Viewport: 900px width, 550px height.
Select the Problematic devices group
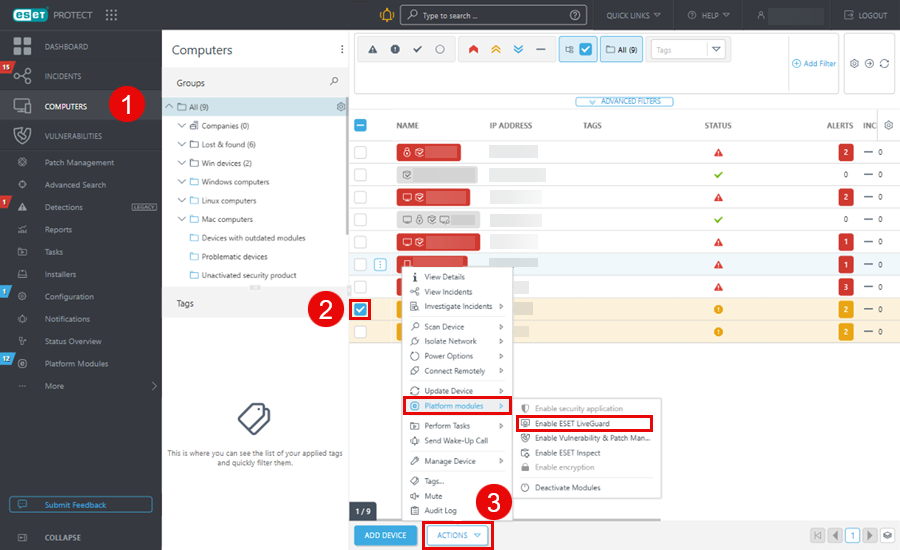tap(234, 257)
